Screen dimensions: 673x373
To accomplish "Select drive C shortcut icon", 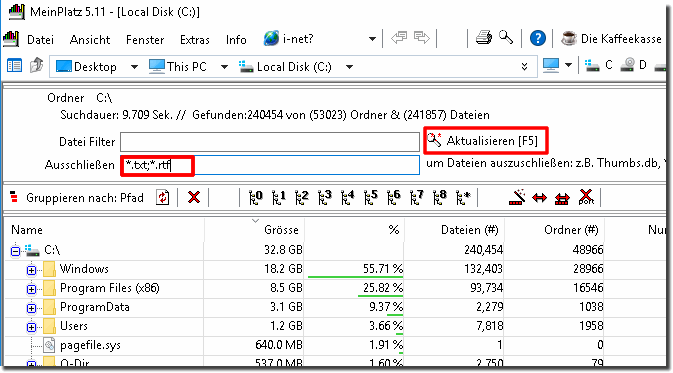I will point(599,65).
